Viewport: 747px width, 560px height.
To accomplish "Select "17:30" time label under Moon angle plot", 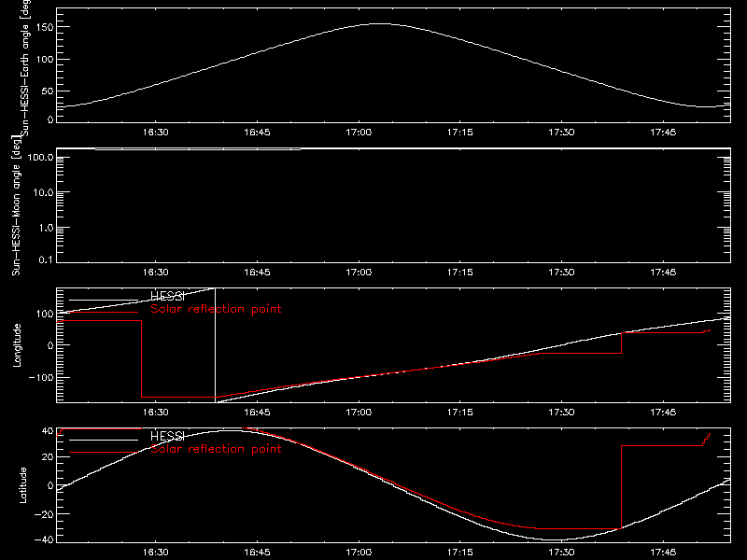I will [x=562, y=273].
